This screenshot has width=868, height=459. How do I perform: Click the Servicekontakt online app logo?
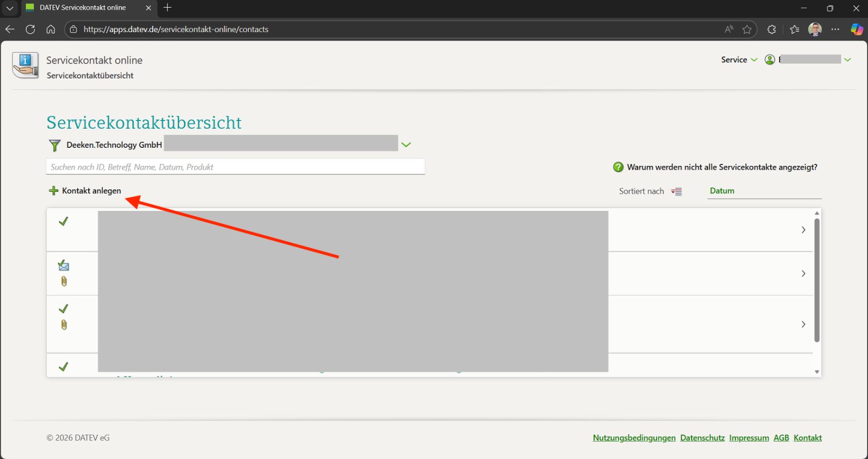[25, 65]
